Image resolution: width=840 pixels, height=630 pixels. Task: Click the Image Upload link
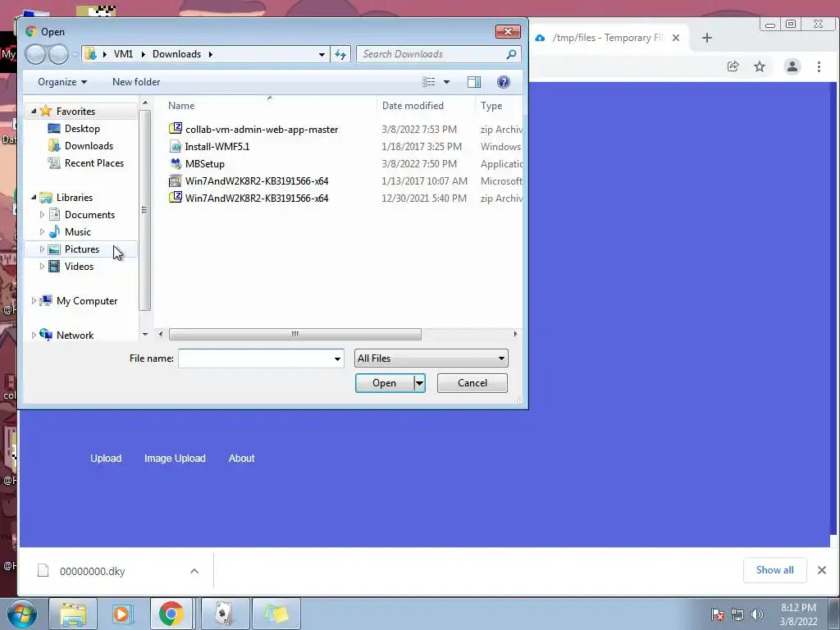pyautogui.click(x=175, y=458)
